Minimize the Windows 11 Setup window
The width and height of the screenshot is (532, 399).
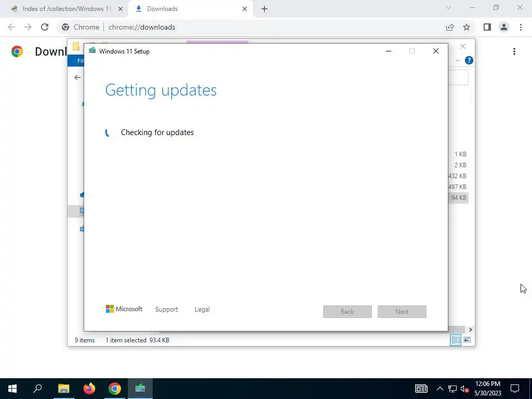click(x=389, y=51)
